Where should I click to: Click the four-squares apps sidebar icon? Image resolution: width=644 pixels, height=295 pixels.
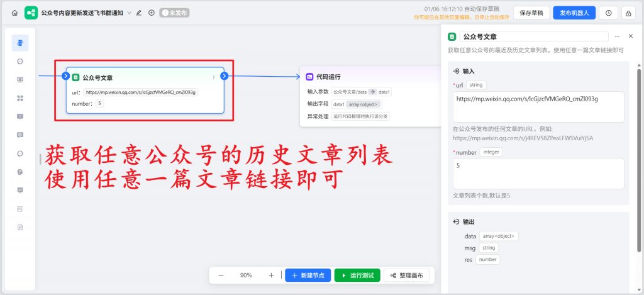pyautogui.click(x=20, y=98)
